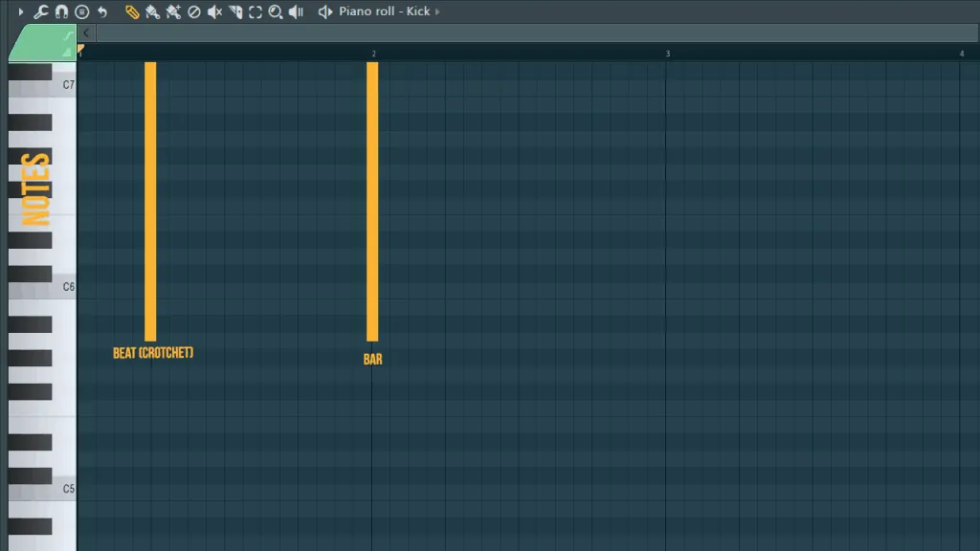Select the brush-with-plus paint tool

(x=173, y=11)
